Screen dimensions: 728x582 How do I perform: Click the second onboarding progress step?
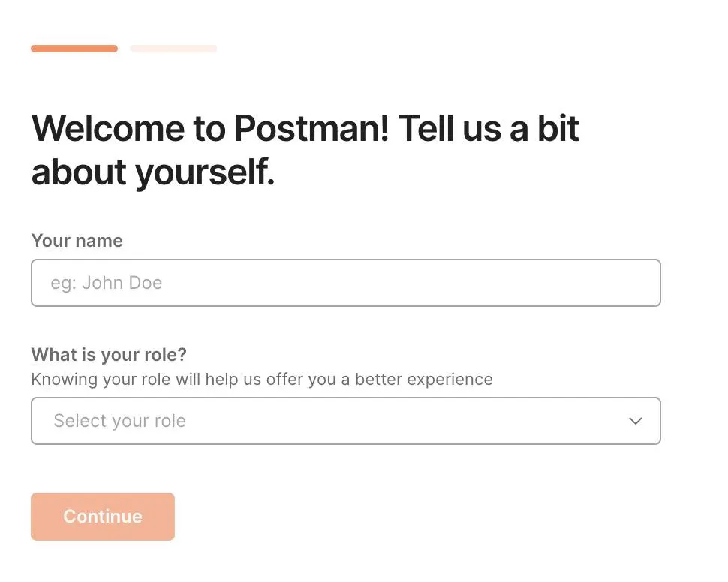[x=173, y=48]
